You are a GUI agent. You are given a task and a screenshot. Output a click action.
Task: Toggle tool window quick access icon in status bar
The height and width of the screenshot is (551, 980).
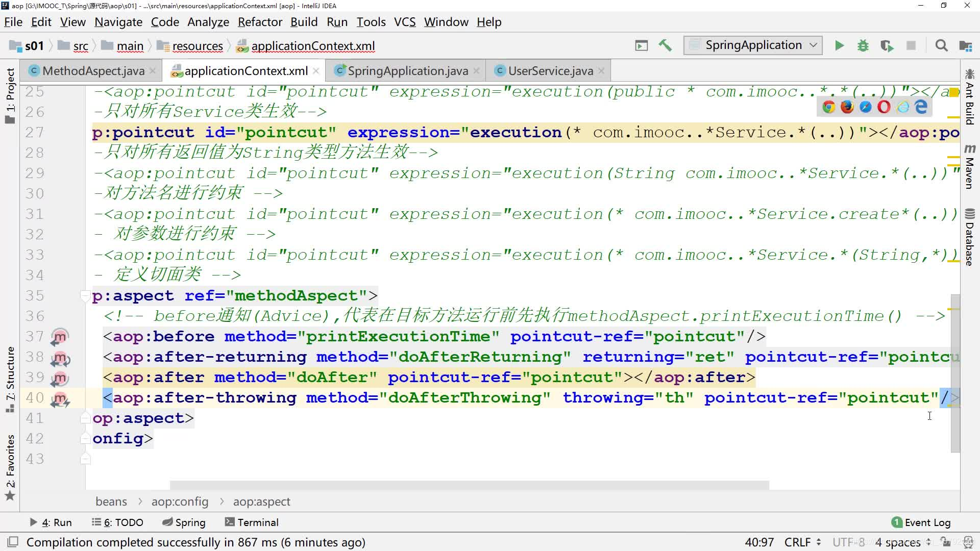coord(13,542)
